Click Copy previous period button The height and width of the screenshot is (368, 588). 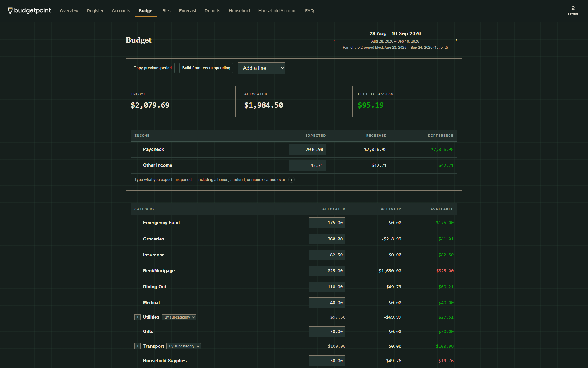[x=153, y=68]
